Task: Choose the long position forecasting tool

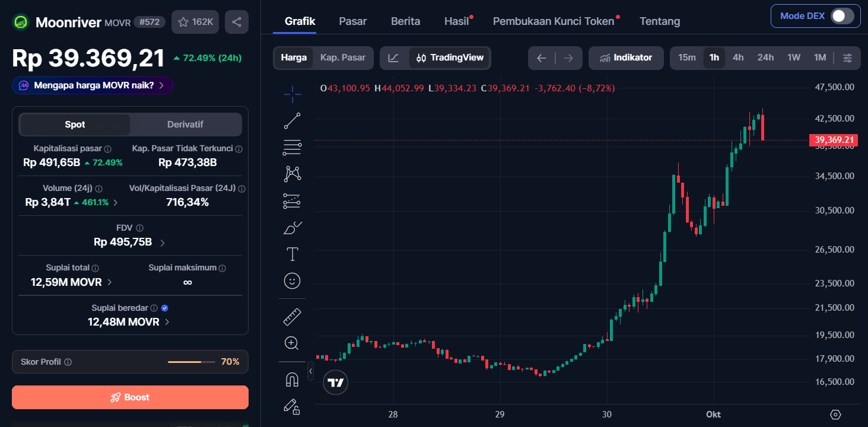Action: pyautogui.click(x=292, y=201)
